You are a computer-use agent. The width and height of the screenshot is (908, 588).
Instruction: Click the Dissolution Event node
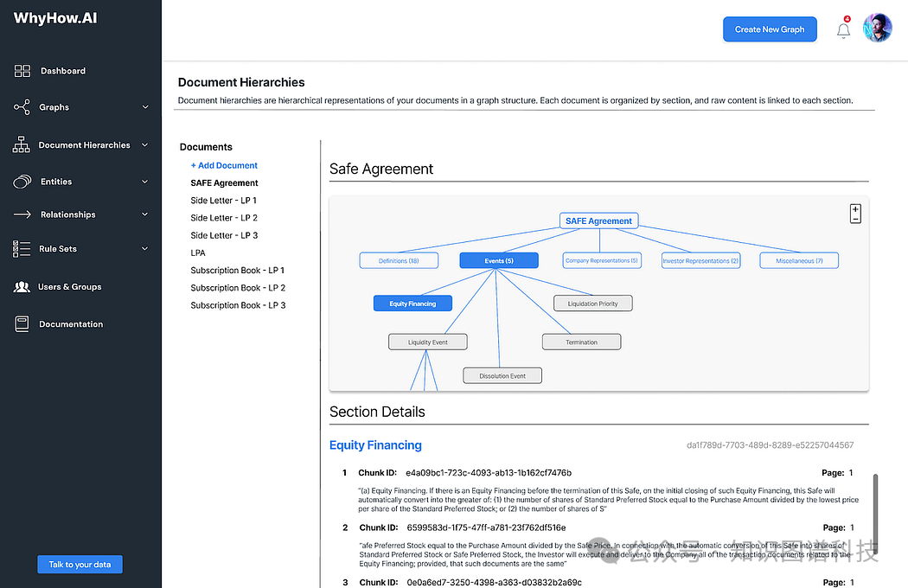point(502,376)
